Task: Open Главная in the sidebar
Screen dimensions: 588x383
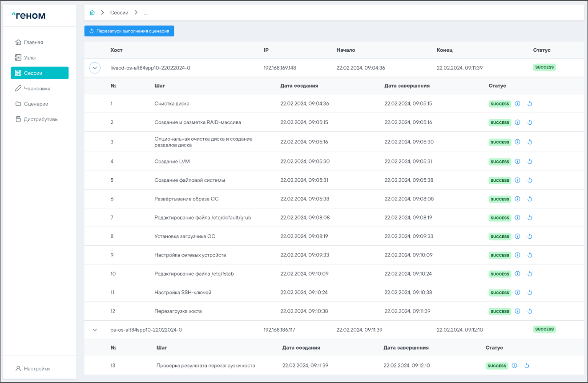Action: coord(33,42)
